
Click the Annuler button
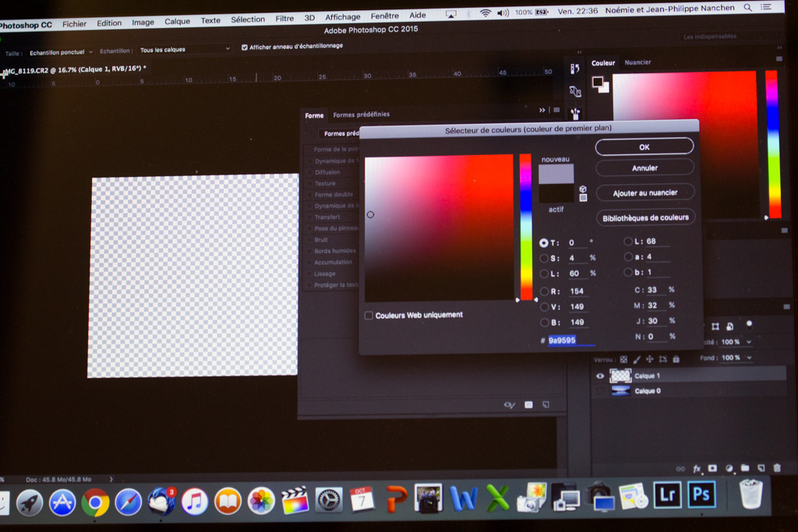(x=644, y=167)
